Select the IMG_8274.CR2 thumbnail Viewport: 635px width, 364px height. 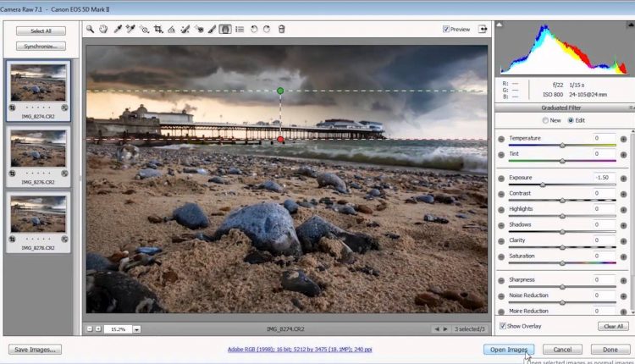click(x=38, y=83)
